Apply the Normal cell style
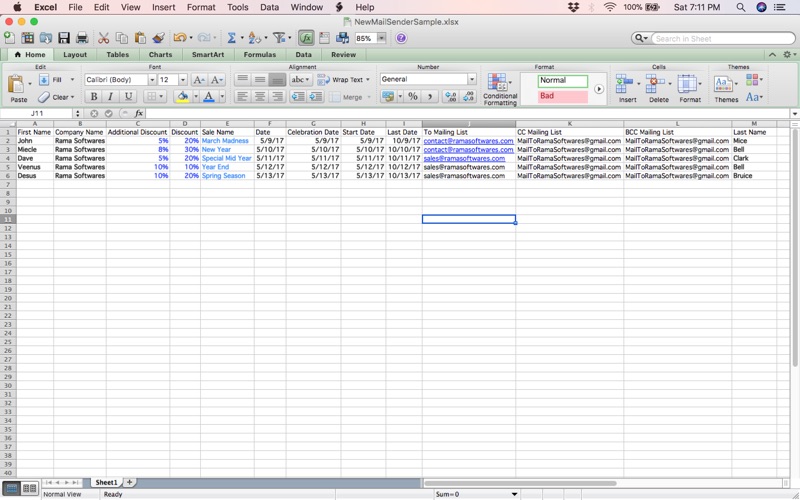 pos(562,81)
